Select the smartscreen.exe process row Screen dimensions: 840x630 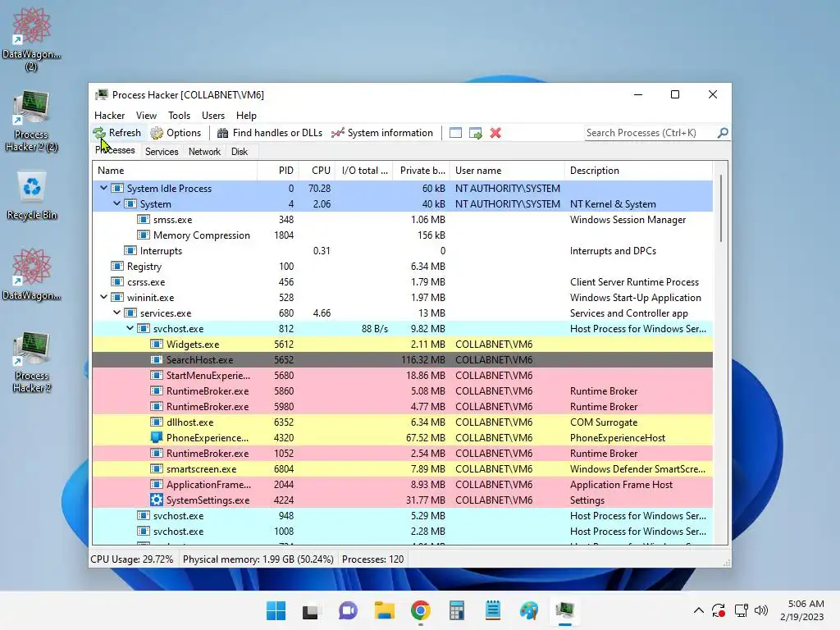(x=402, y=468)
